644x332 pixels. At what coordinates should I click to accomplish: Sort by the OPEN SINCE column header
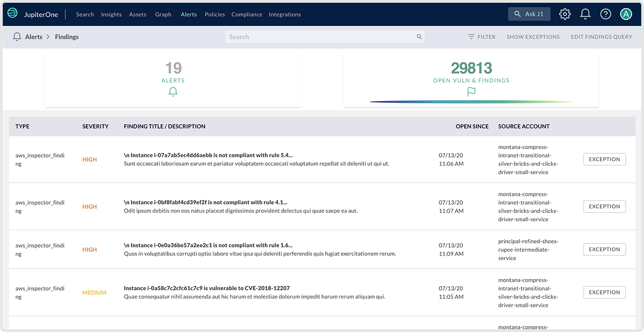472,126
